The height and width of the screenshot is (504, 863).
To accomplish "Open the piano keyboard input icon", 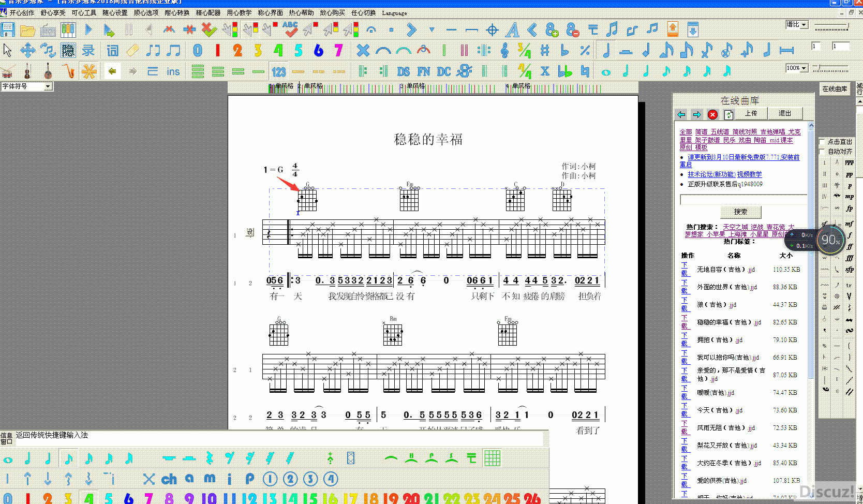I will pos(68,30).
